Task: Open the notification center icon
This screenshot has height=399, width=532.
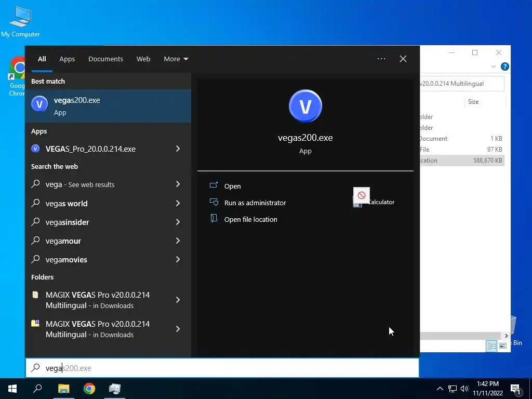Action: coord(515,389)
